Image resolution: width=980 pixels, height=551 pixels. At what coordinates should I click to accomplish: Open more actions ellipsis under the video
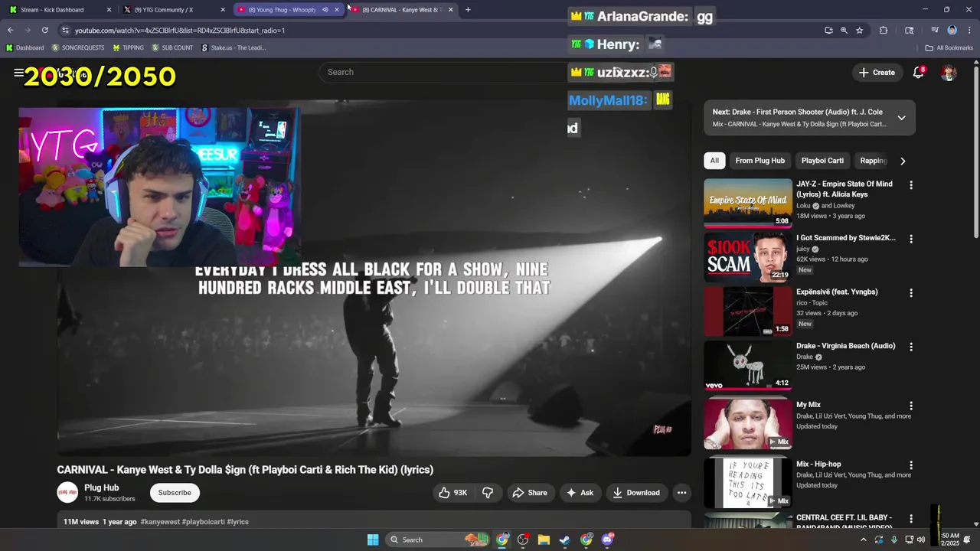pos(681,493)
